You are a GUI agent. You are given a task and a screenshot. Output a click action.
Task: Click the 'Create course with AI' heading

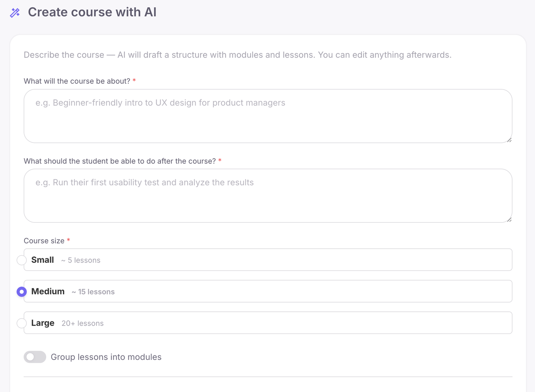tap(92, 12)
